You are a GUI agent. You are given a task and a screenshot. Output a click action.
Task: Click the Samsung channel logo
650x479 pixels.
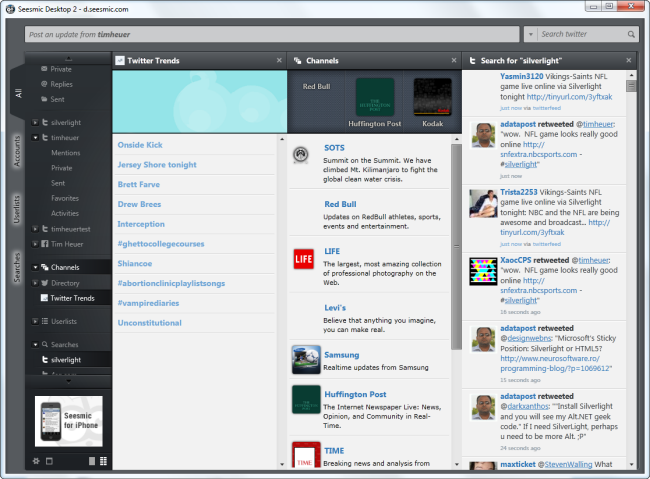[x=306, y=359]
